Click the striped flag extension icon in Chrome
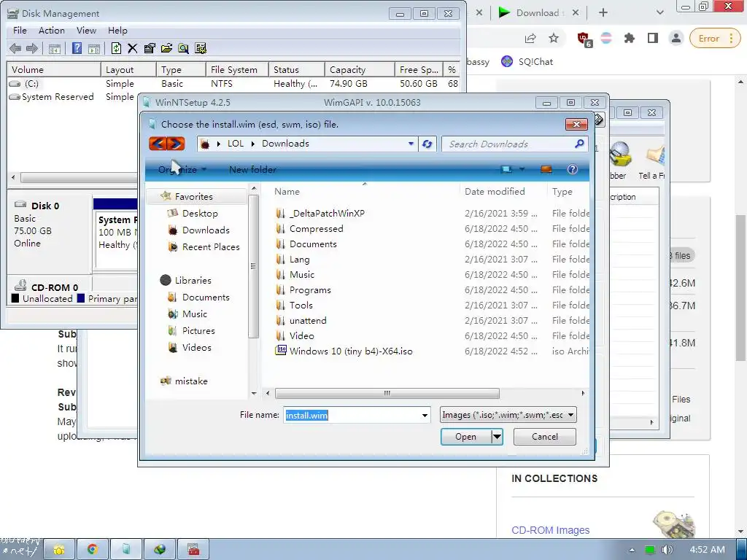 pos(606,38)
